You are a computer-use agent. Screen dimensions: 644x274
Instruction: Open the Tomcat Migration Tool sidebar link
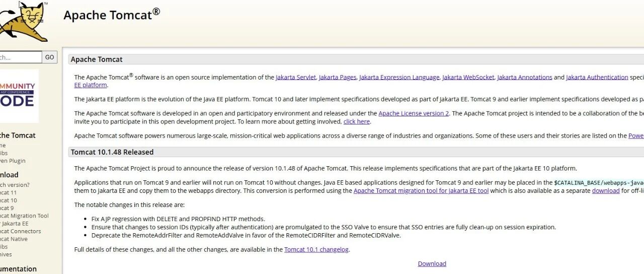pyautogui.click(x=24, y=216)
